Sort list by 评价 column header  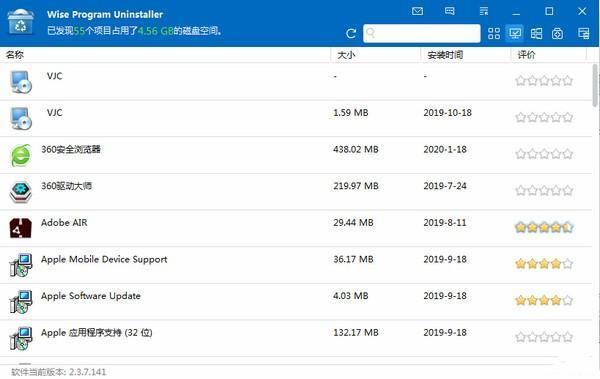pyautogui.click(x=527, y=55)
